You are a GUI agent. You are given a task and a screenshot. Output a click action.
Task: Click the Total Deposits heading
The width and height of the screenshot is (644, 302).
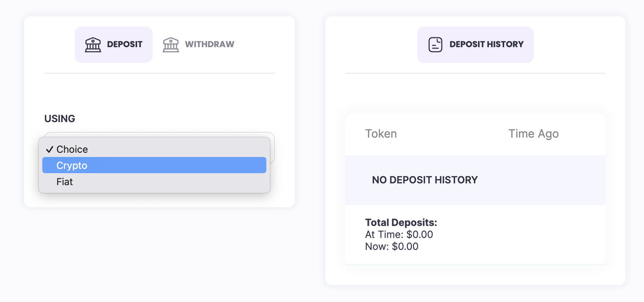pyautogui.click(x=401, y=222)
